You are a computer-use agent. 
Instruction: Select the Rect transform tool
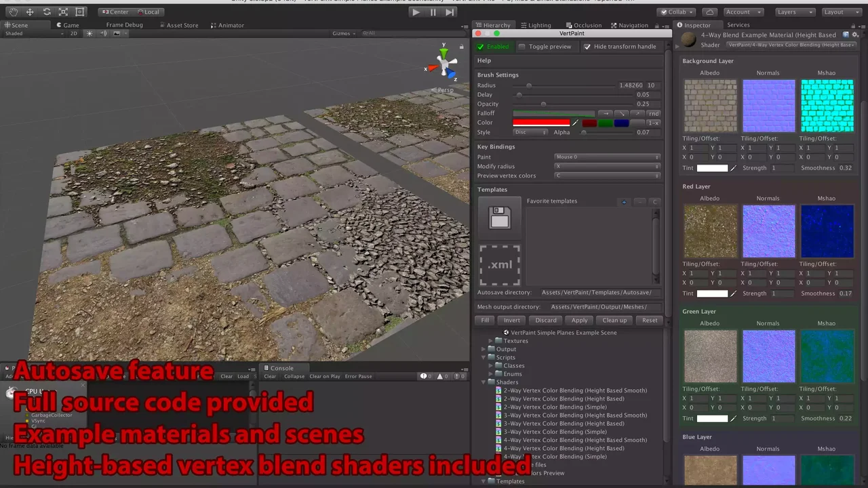(x=80, y=12)
